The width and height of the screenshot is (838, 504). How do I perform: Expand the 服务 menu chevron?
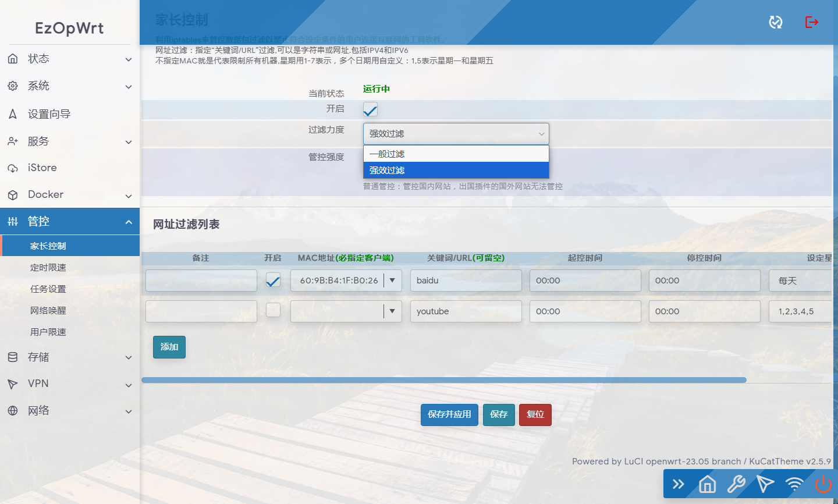tap(129, 142)
